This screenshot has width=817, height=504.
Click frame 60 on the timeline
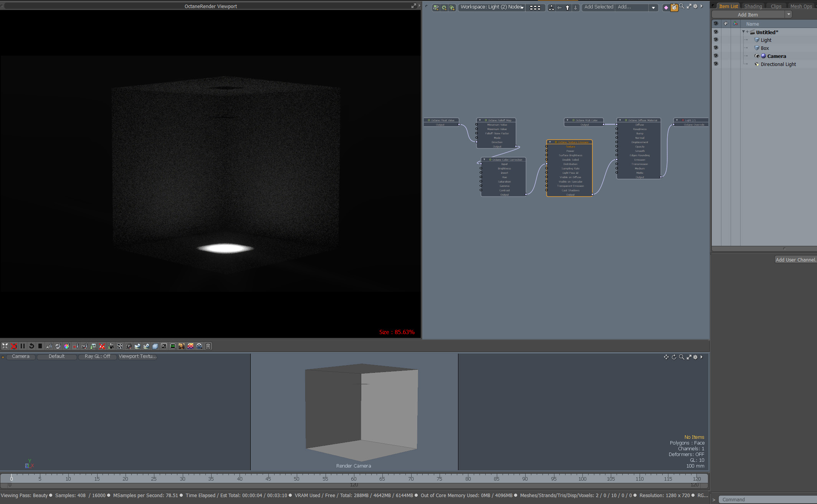tap(354, 478)
